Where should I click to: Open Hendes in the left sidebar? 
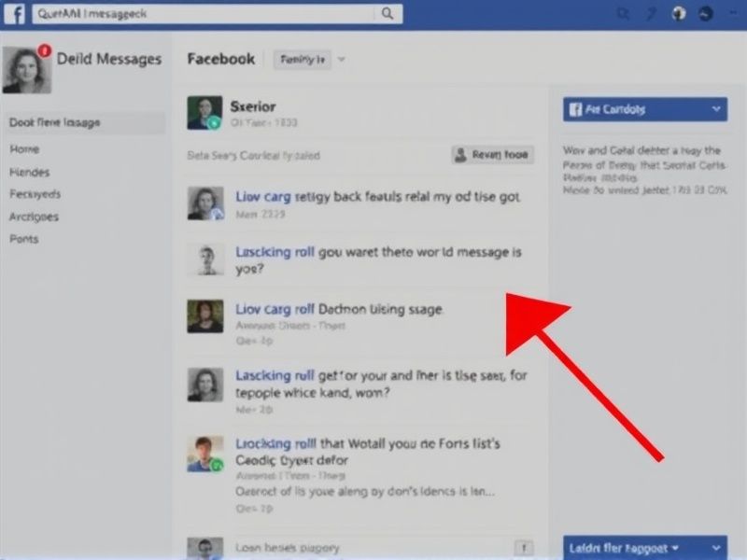(30, 172)
